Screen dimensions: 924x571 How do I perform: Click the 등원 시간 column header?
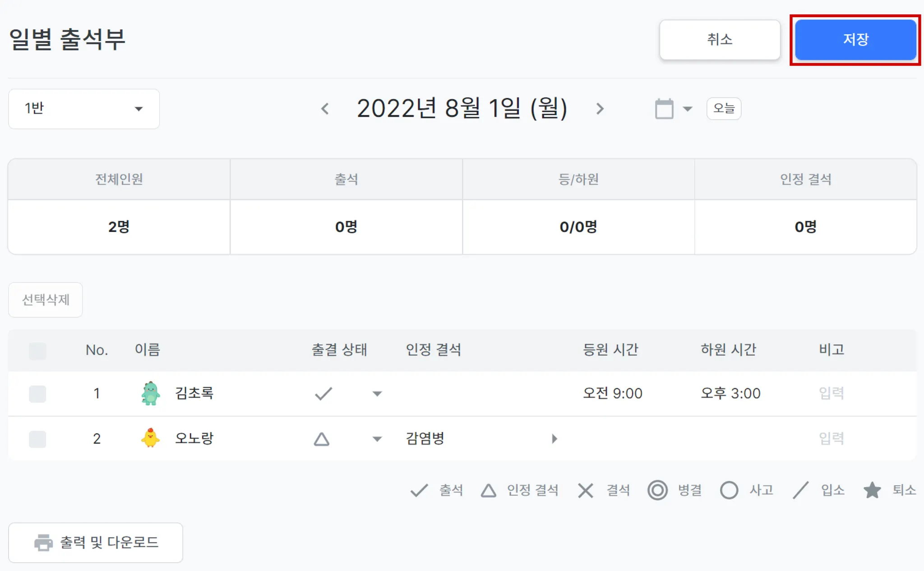coord(610,350)
